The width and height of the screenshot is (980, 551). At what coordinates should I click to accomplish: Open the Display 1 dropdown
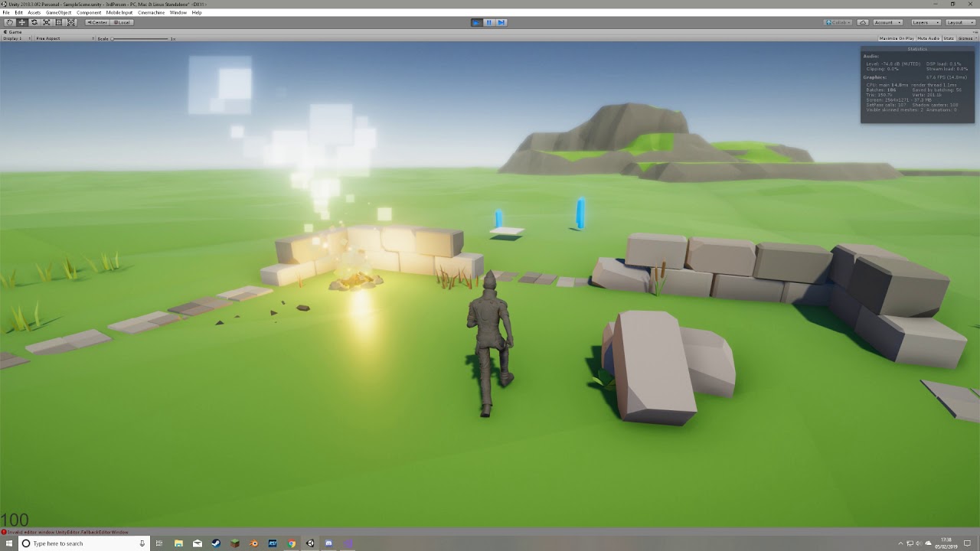[17, 38]
